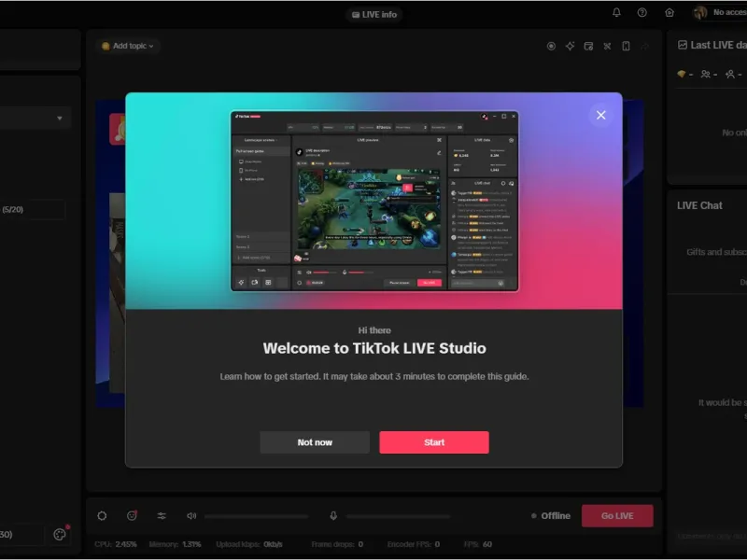Open the help question mark icon
Viewport: 747px width, 560px height.
coord(642,13)
